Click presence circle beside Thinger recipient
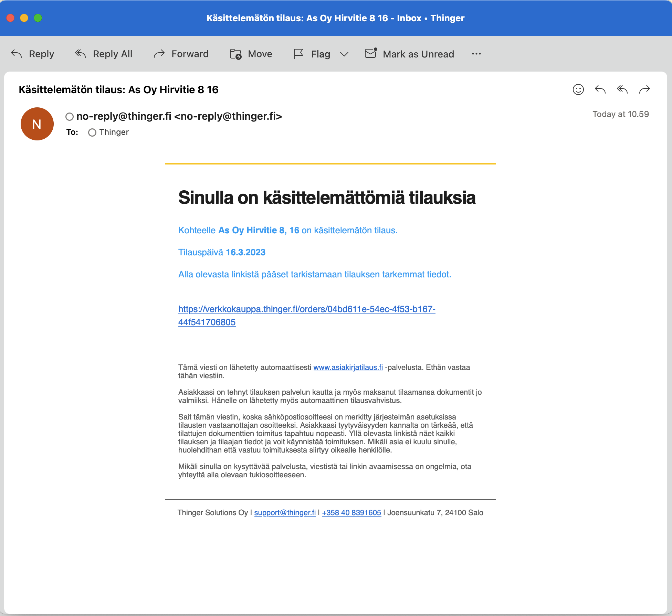The image size is (672, 616). [x=92, y=132]
